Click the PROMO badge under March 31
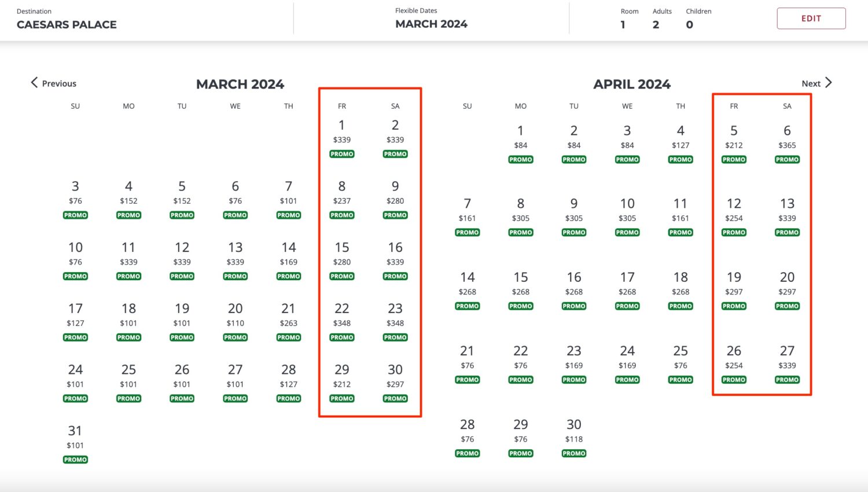 click(x=75, y=459)
